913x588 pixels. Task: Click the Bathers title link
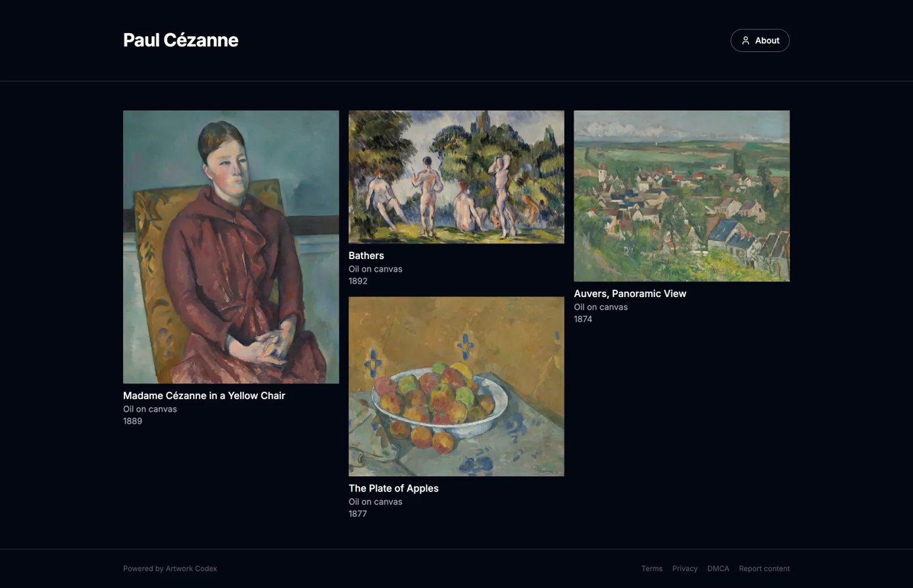point(366,255)
